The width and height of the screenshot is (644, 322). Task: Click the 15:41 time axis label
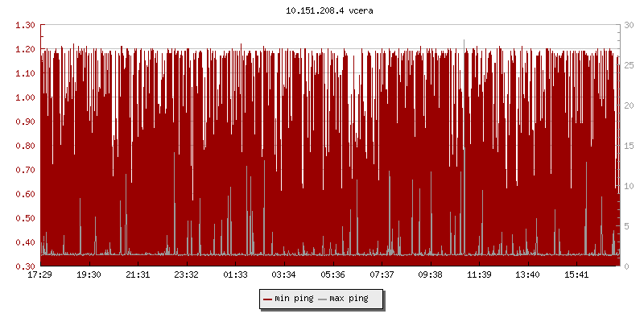click(576, 275)
